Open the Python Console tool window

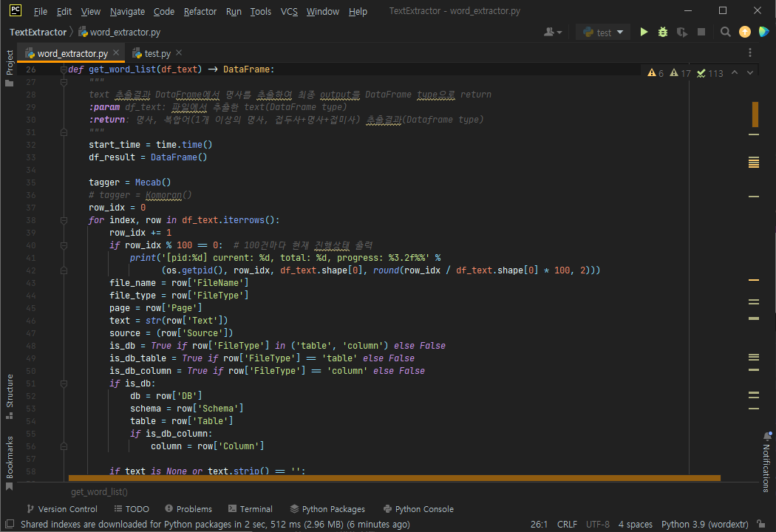(419, 509)
